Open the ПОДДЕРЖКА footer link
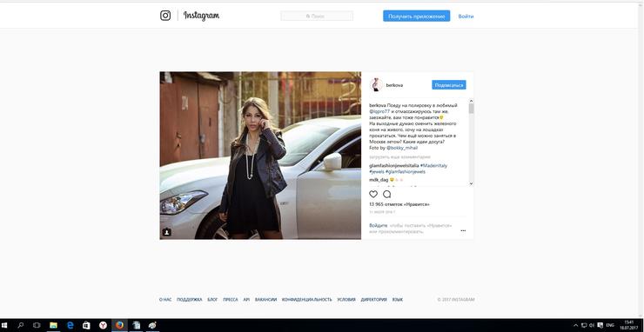Image resolution: width=644 pixels, height=332 pixels. coord(190,300)
